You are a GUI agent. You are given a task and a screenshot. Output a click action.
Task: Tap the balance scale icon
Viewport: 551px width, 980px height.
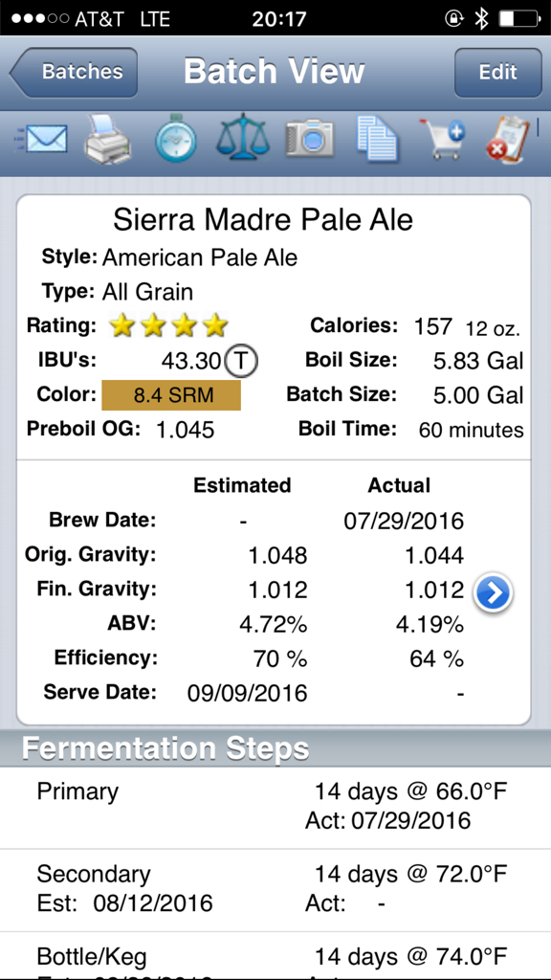click(x=242, y=136)
